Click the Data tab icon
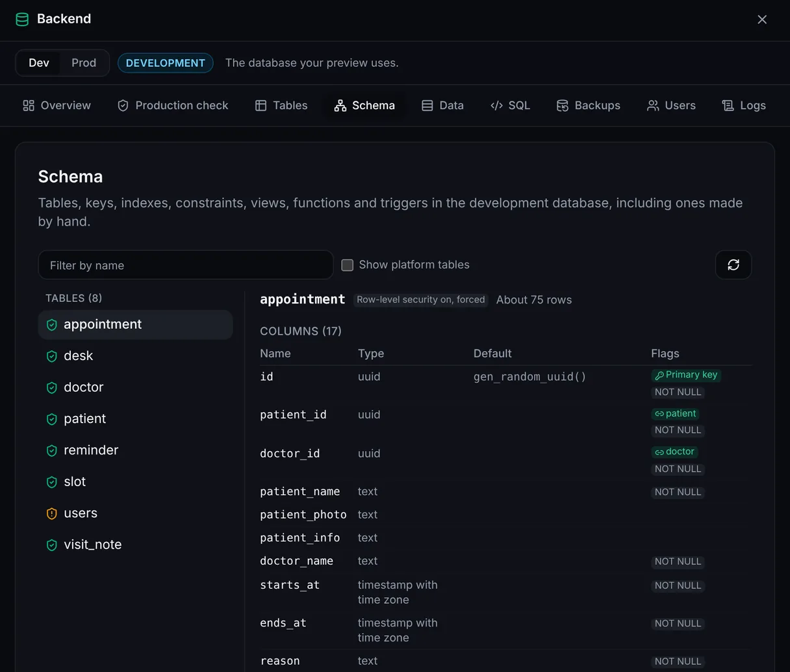 [x=427, y=105]
